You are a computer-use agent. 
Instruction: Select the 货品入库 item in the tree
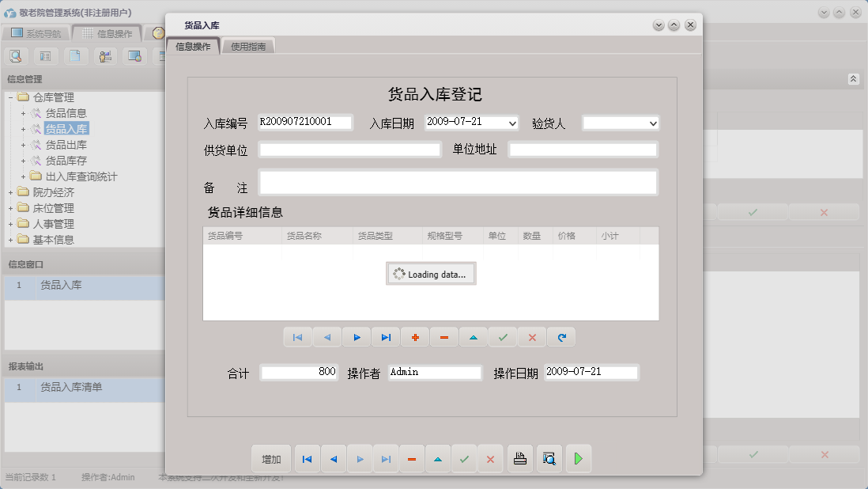point(67,130)
